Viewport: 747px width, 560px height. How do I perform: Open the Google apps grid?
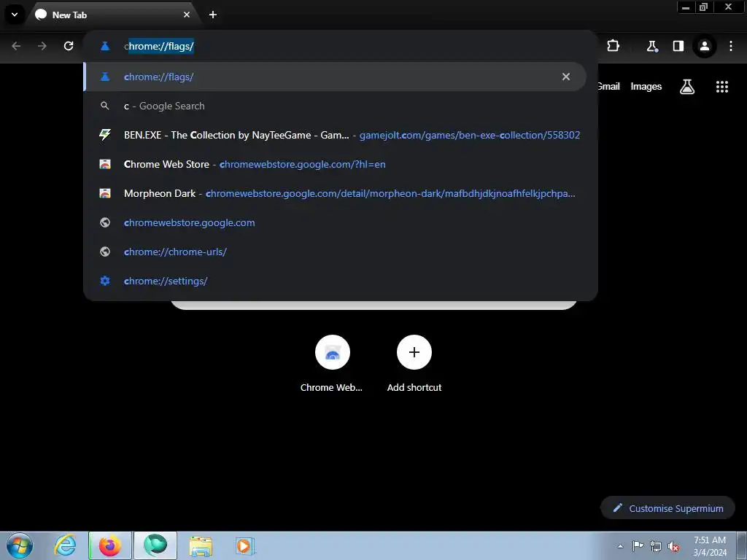721,86
